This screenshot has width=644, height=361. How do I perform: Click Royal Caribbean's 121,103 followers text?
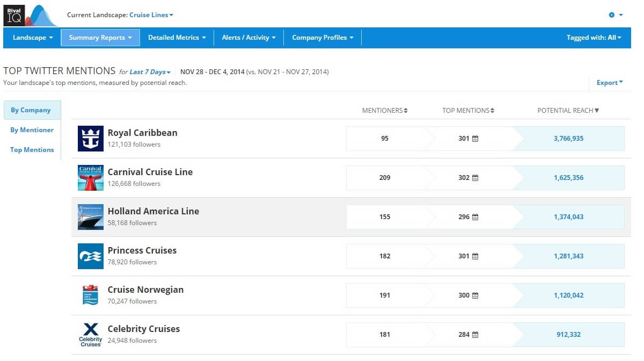pyautogui.click(x=134, y=145)
